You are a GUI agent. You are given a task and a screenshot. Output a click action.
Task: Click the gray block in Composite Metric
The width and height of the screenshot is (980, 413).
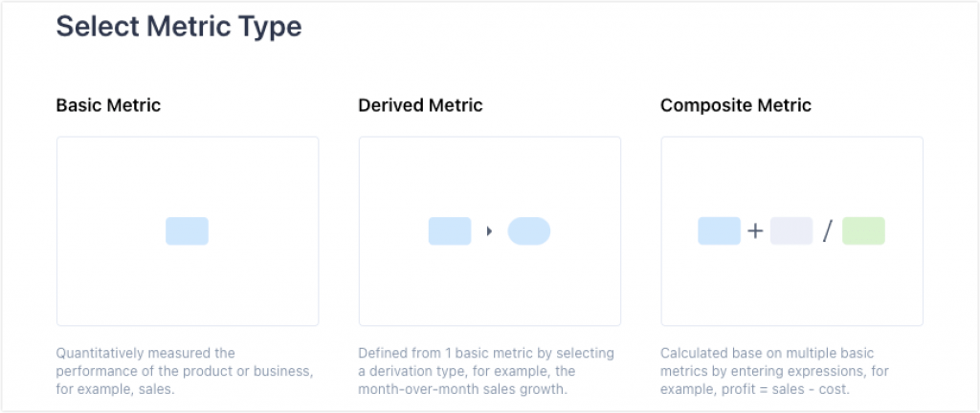[x=791, y=230]
